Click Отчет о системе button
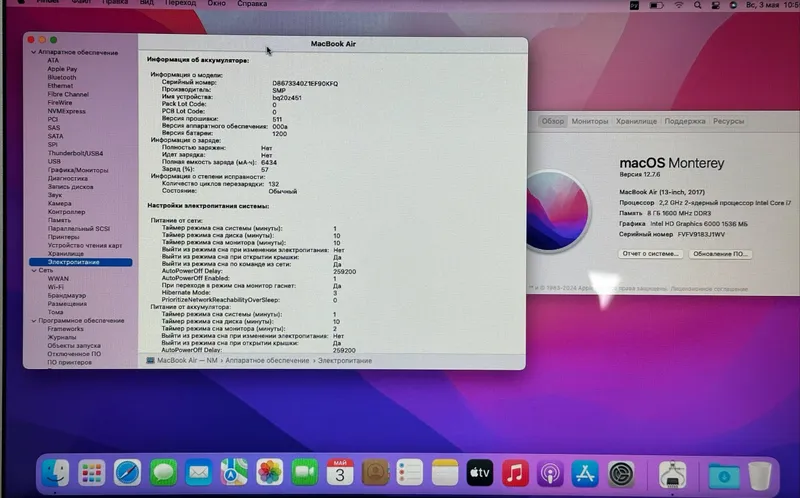 click(651, 254)
